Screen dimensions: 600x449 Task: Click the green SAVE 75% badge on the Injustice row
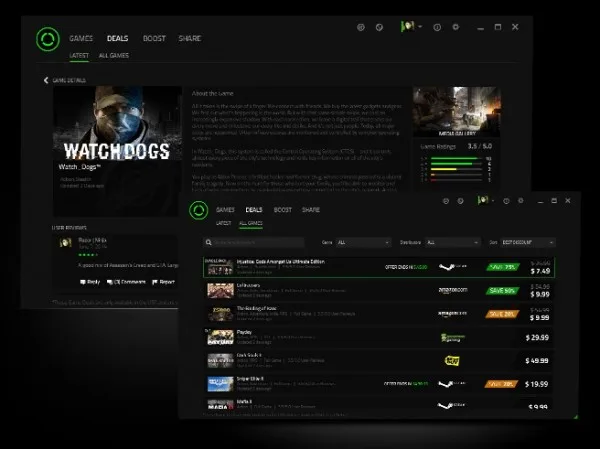pos(503,267)
